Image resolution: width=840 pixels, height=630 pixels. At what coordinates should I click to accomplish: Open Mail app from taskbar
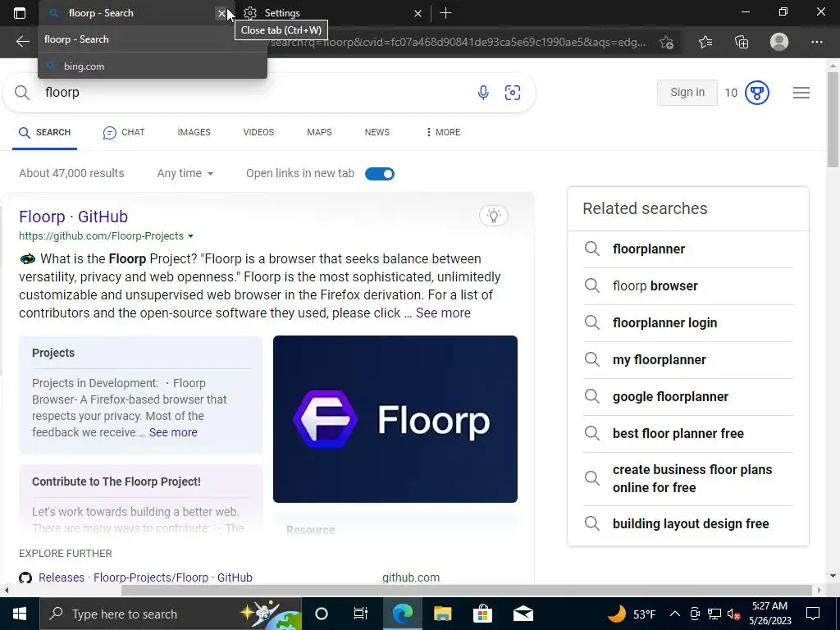click(523, 614)
